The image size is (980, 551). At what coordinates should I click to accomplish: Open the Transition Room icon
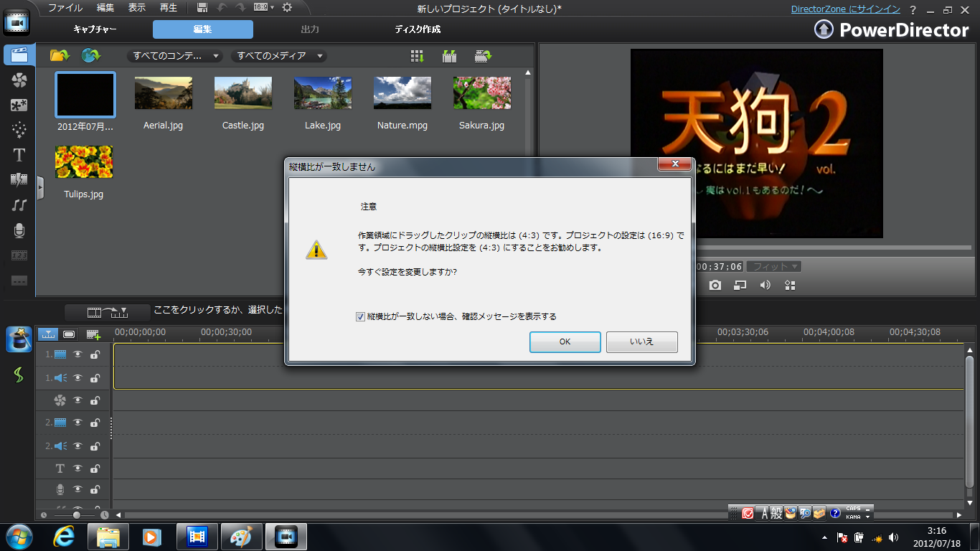pyautogui.click(x=19, y=180)
